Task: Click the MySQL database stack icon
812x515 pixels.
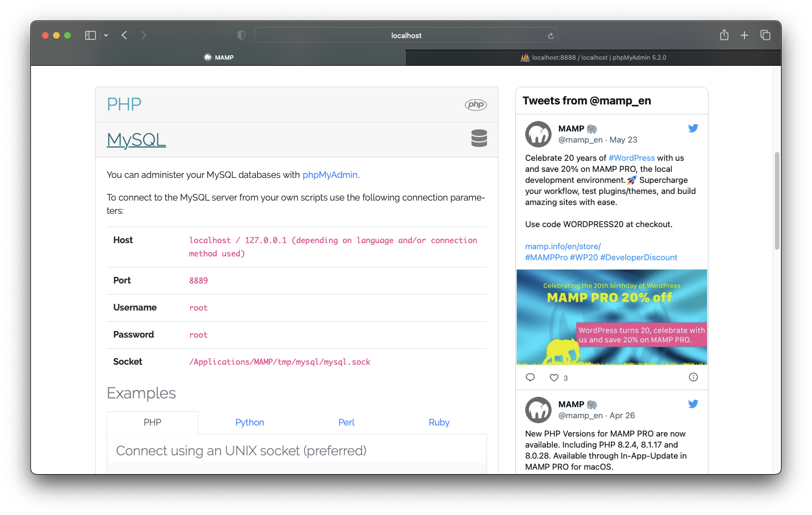Action: (x=479, y=138)
